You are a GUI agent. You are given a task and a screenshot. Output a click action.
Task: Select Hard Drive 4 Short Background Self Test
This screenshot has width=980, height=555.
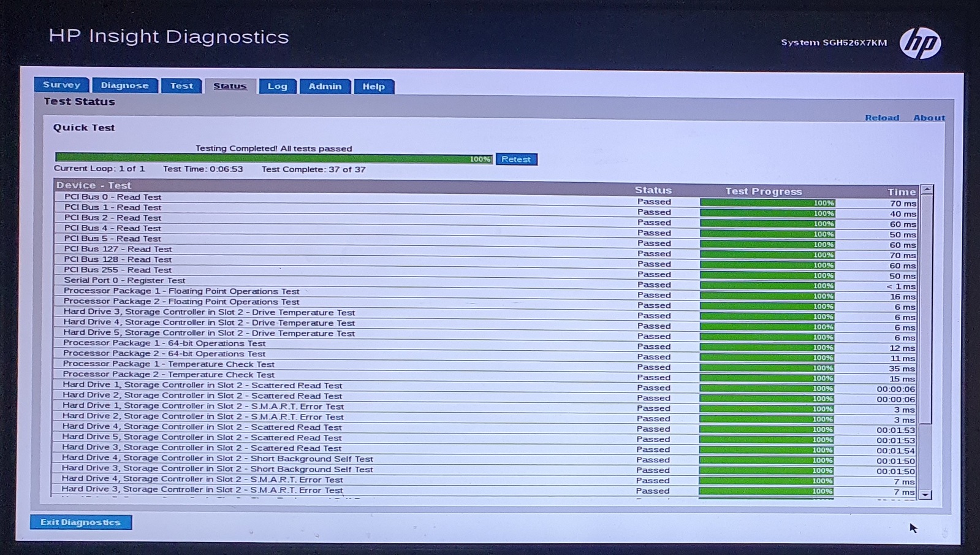(x=485, y=459)
